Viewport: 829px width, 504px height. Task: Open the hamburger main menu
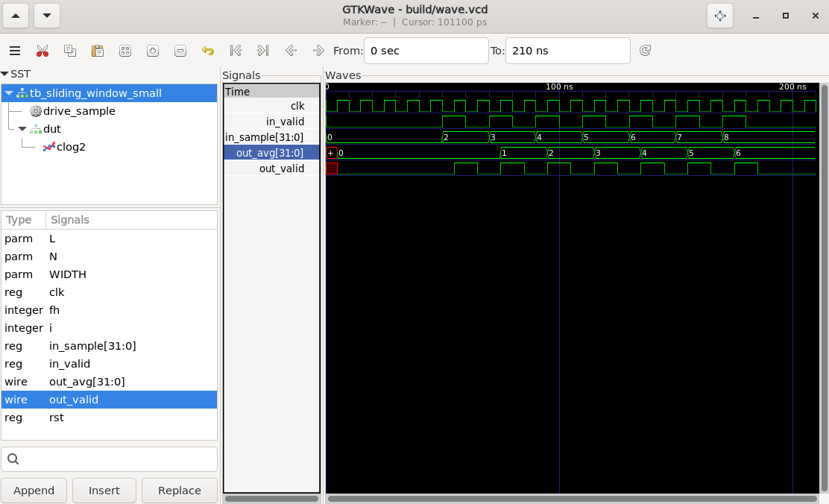(15, 51)
